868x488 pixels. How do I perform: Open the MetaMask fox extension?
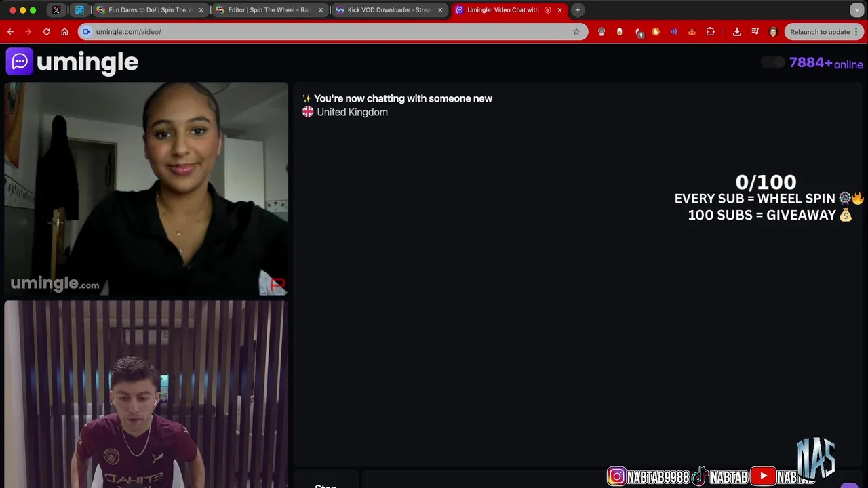coord(692,32)
